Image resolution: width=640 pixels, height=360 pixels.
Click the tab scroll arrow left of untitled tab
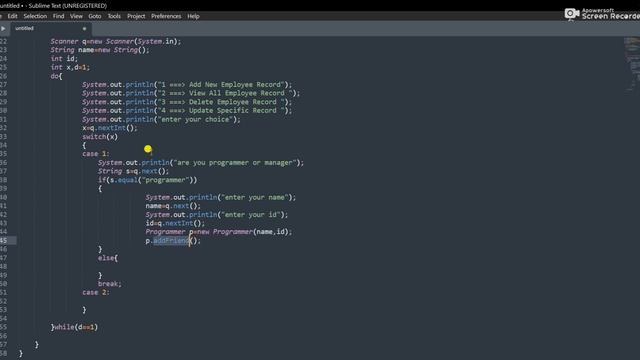click(3, 29)
